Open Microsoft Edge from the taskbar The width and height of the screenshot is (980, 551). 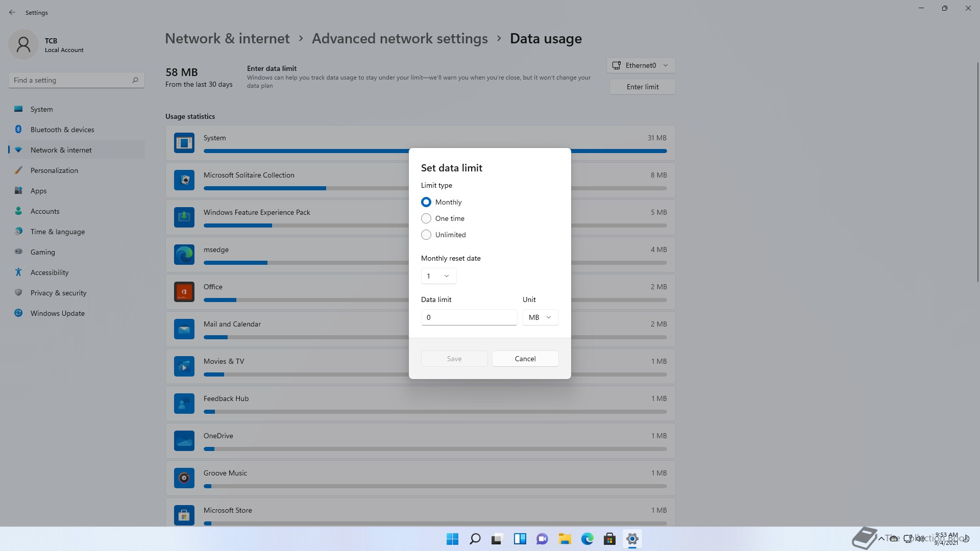[x=587, y=539]
